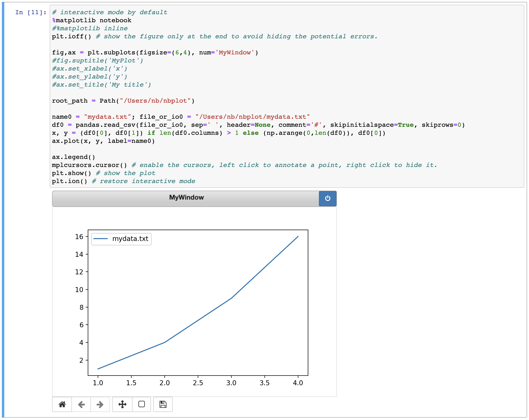The image size is (529, 420).
Task: Click the '# interactive mode by default' comment
Action: coord(110,12)
